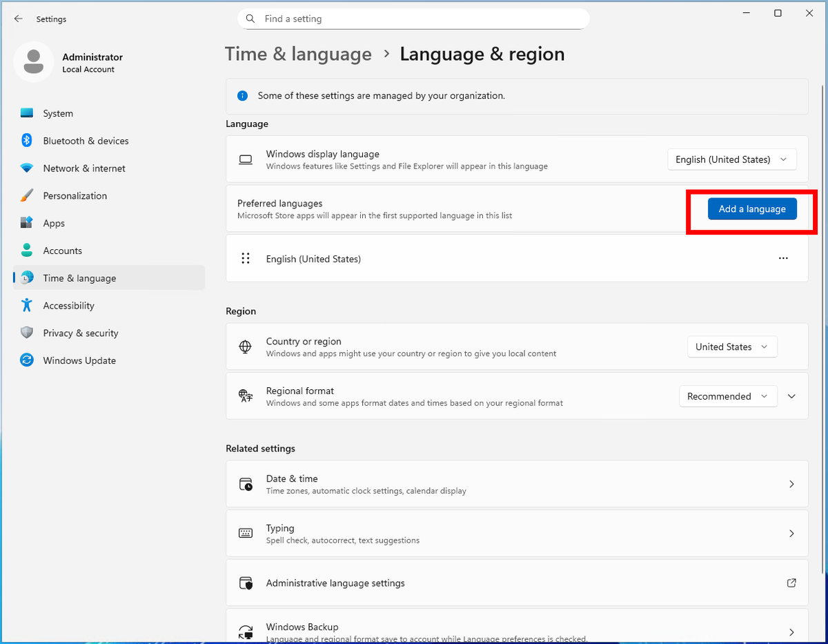Viewport: 828px width, 644px height.
Task: Select Network & internet in sidebar
Action: click(x=109, y=168)
